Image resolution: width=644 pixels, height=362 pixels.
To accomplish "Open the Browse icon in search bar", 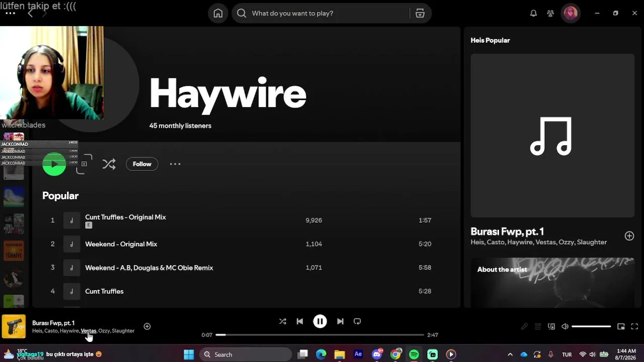I will tap(420, 14).
